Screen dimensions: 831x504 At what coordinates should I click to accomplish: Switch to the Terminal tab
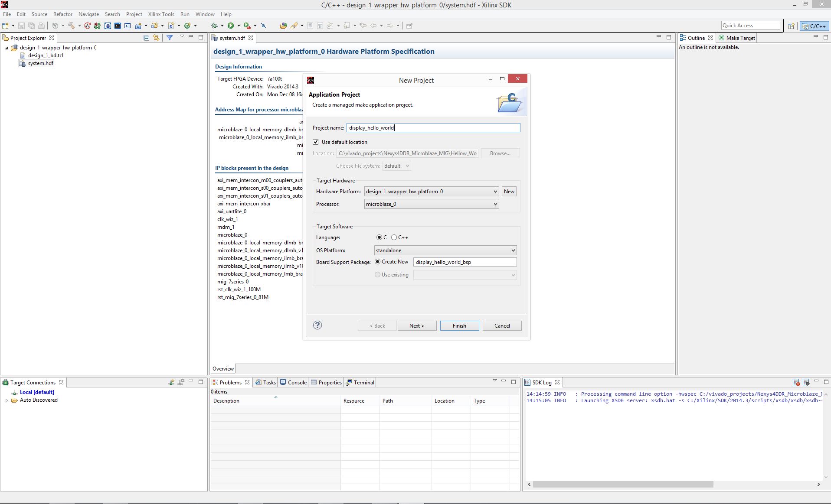(360, 382)
